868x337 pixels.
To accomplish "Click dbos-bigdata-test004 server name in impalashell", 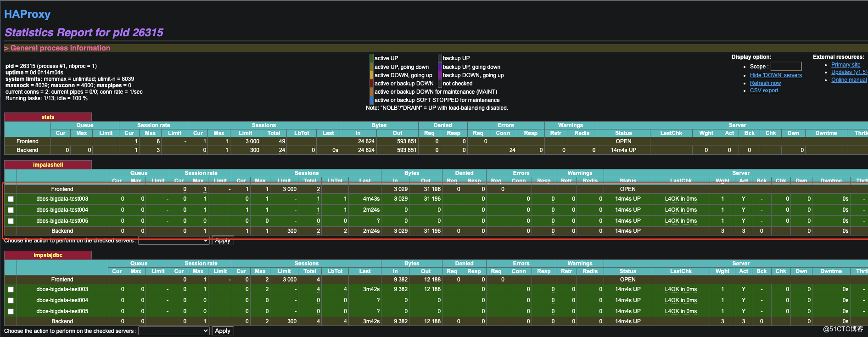I will tap(62, 210).
